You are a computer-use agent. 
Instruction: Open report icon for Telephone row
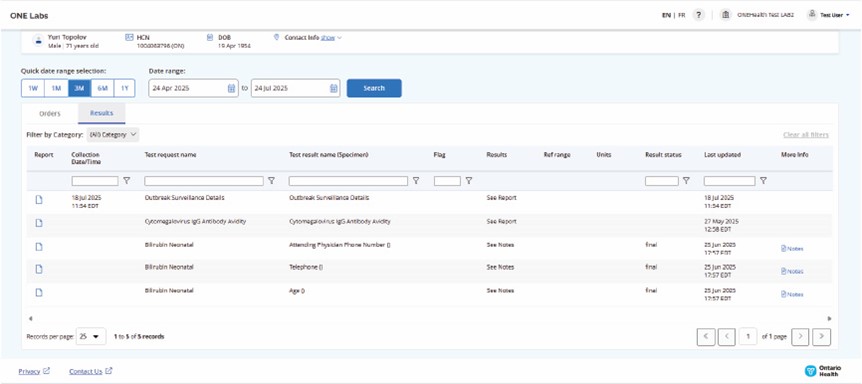pyautogui.click(x=39, y=269)
